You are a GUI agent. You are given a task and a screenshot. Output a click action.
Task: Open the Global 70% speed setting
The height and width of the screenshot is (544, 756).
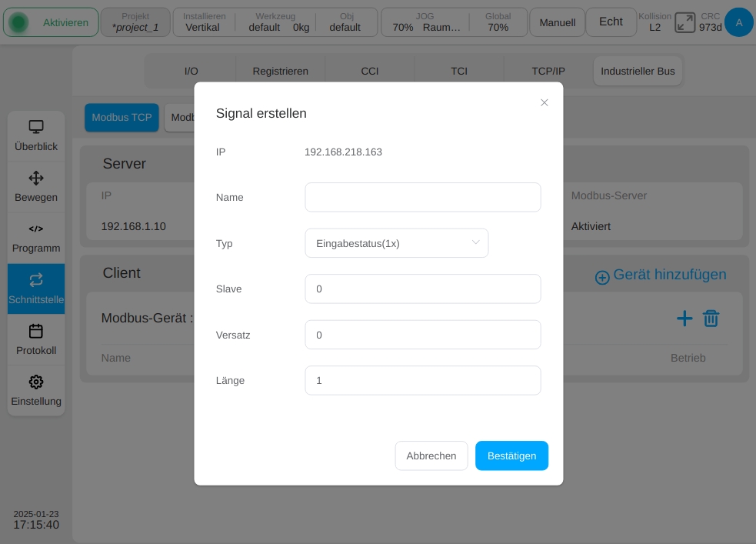coord(498,22)
